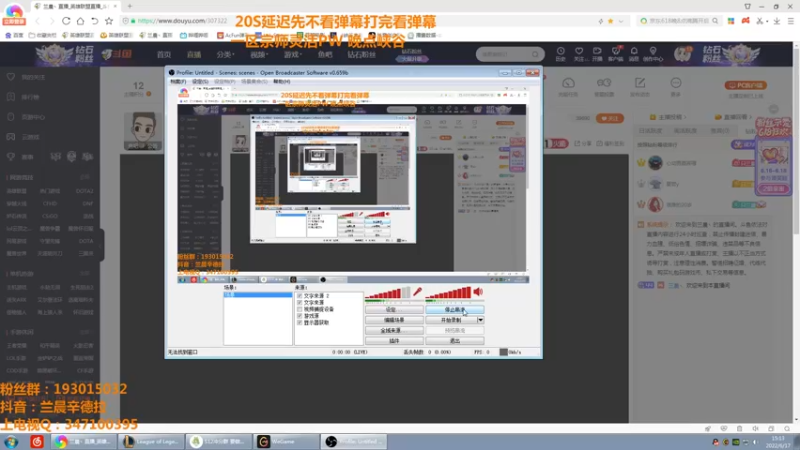The image size is (800, 450).
Task: Click the browser back arrow
Action: pos(37,21)
